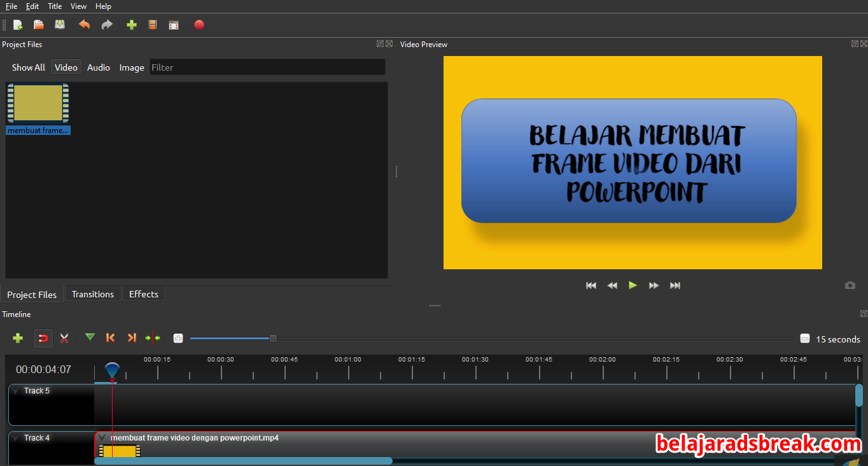Viewport: 868px width, 466px height.
Task: Open a project with the folder icon
Action: (x=39, y=25)
